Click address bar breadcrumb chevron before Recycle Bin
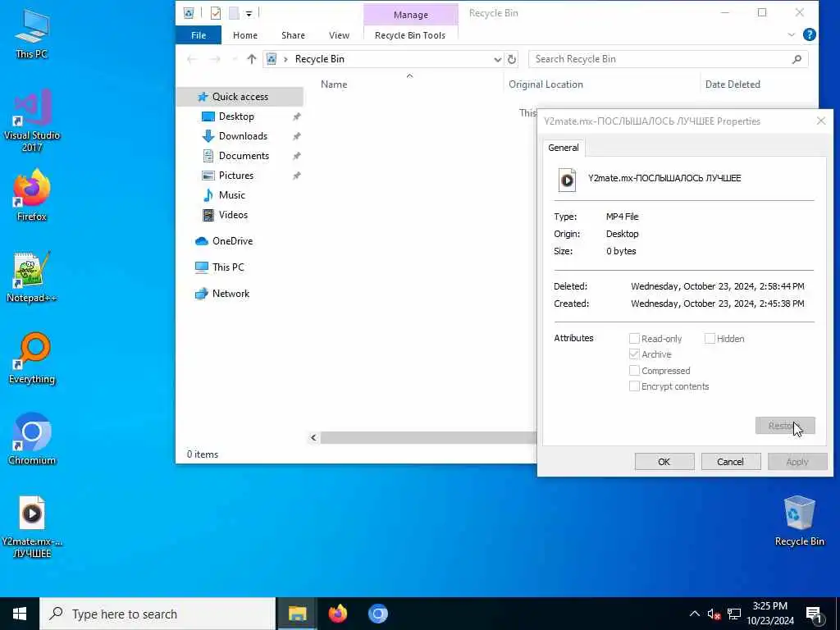 click(285, 59)
